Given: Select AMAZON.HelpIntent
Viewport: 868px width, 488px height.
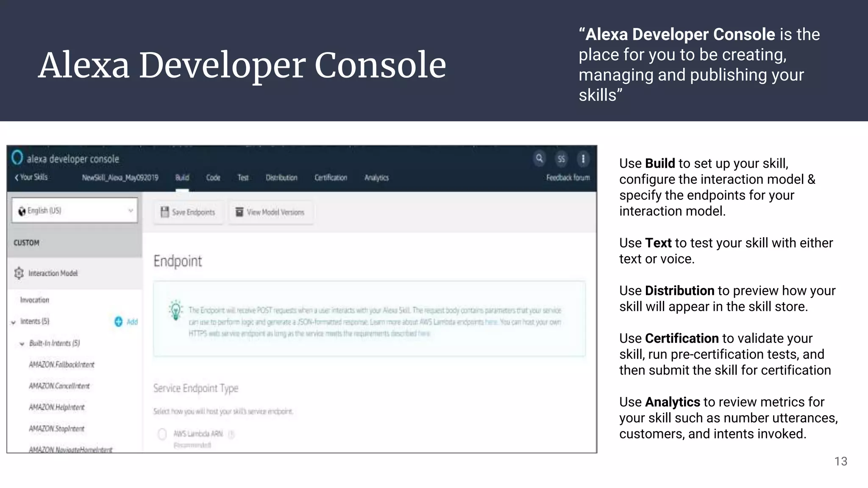Looking at the screenshot, I should [56, 407].
